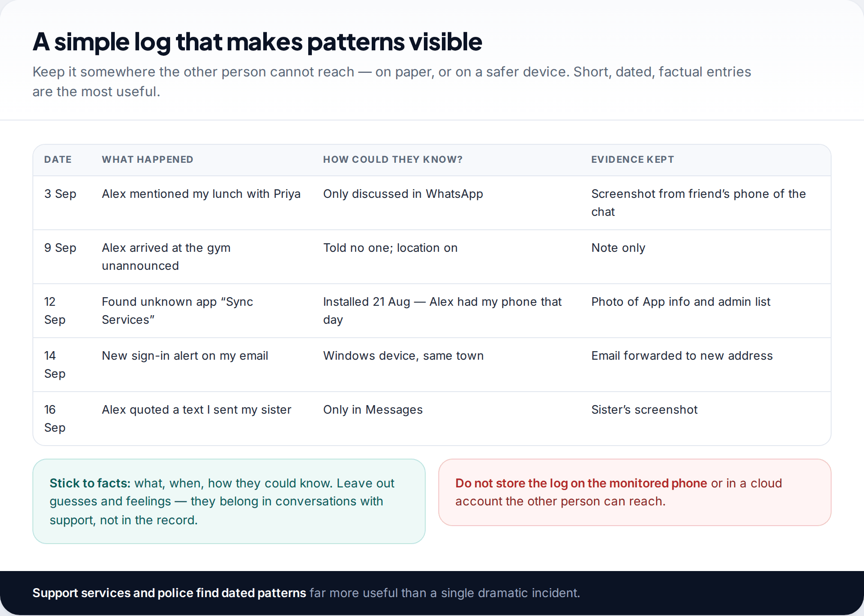Select 'Only discussed in WhatsApp' cell

click(403, 194)
